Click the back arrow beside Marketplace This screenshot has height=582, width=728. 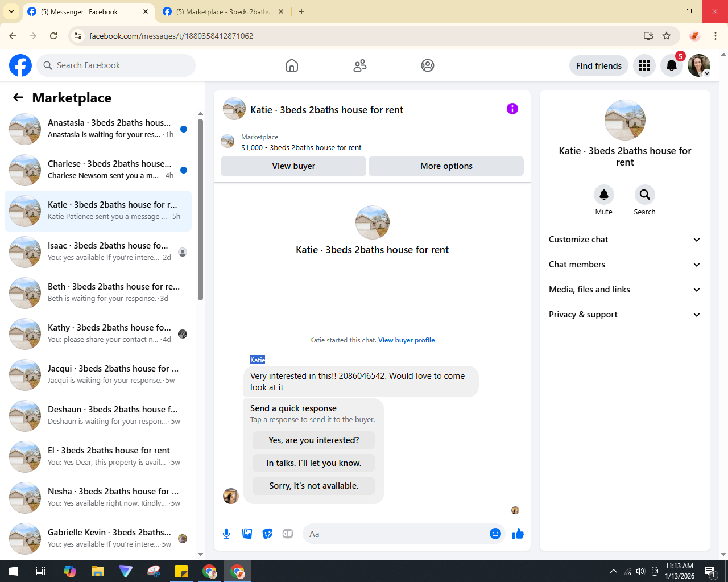pyautogui.click(x=18, y=97)
